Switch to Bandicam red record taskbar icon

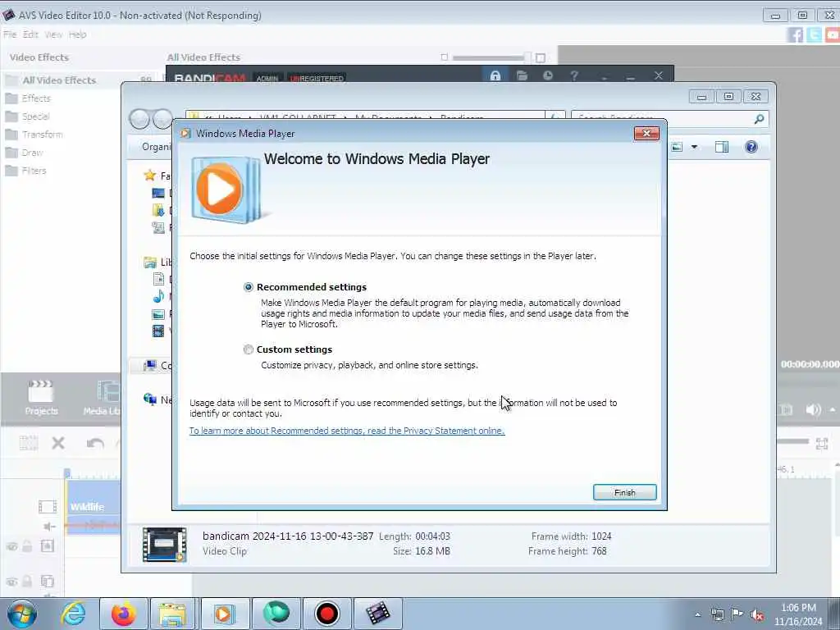(326, 614)
